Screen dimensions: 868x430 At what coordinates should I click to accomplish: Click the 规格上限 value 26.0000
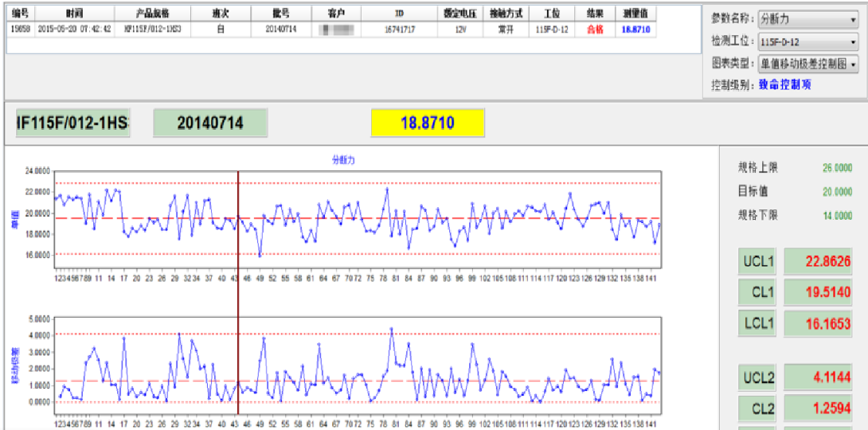click(837, 168)
